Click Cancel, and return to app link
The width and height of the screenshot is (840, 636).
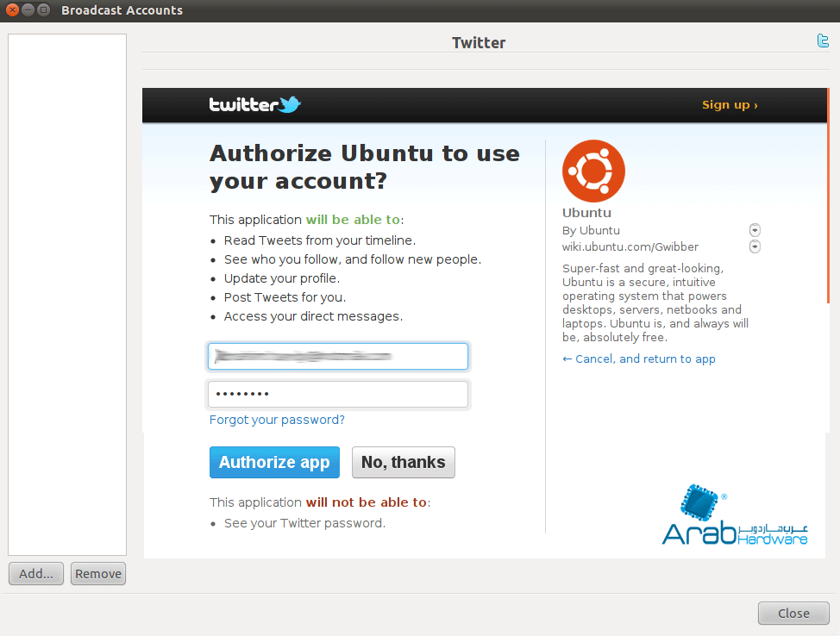638,359
